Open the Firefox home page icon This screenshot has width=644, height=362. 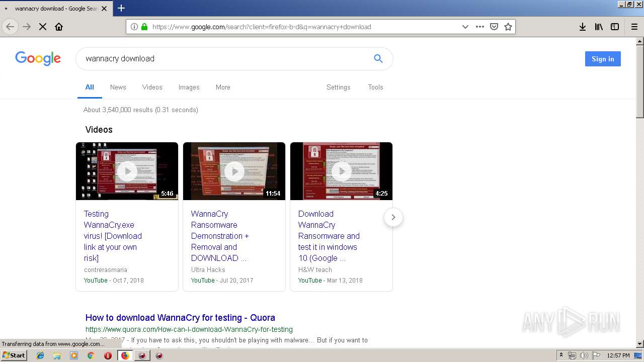[59, 27]
